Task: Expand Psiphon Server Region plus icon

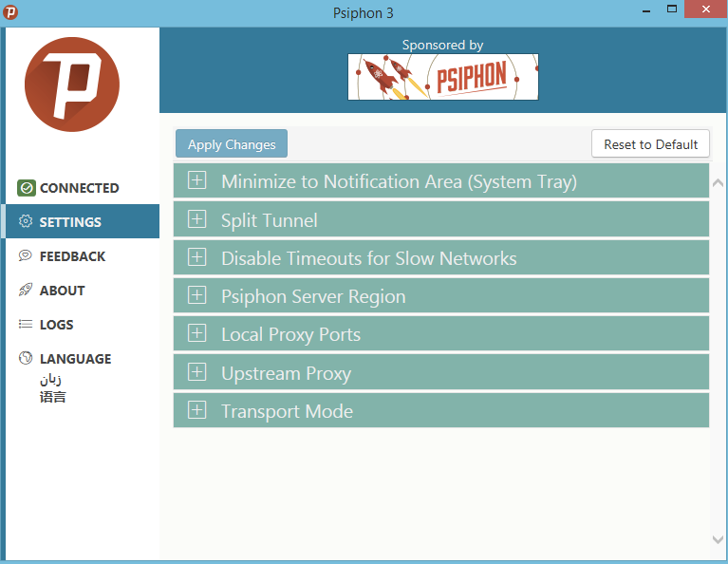Action: click(x=196, y=295)
